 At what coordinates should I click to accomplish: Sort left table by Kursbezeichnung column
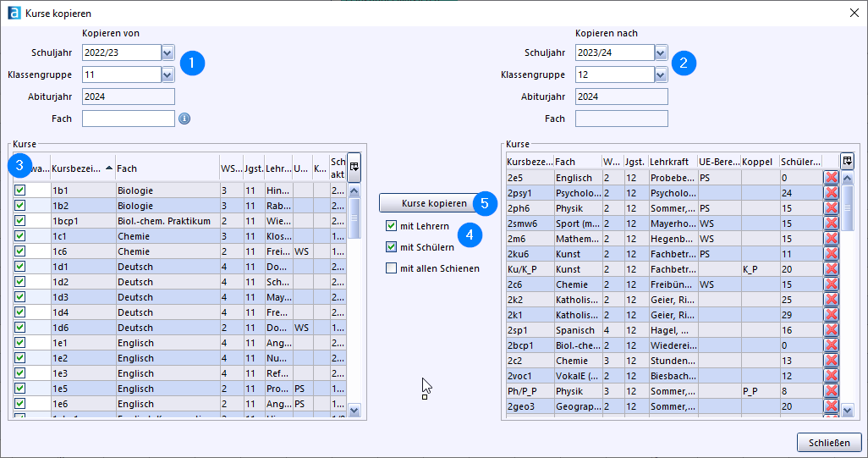[83, 168]
